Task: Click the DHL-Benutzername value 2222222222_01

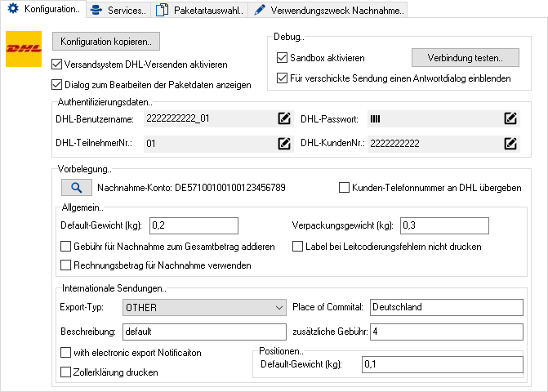Action: [178, 118]
